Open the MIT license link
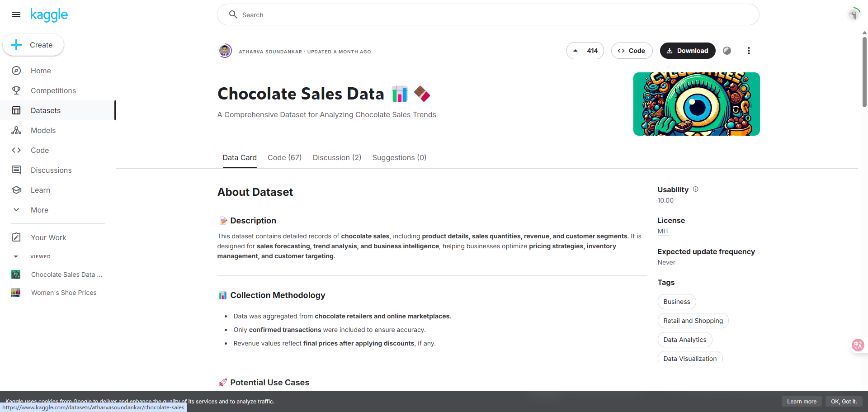 (663, 231)
